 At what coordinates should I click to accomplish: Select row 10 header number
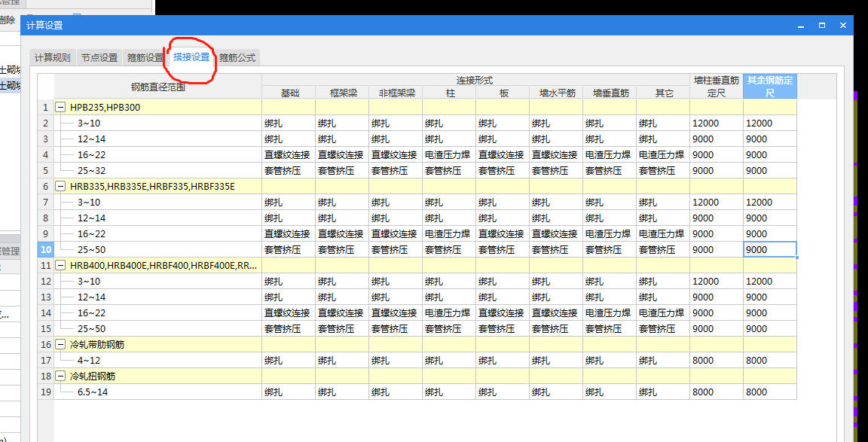pyautogui.click(x=46, y=249)
